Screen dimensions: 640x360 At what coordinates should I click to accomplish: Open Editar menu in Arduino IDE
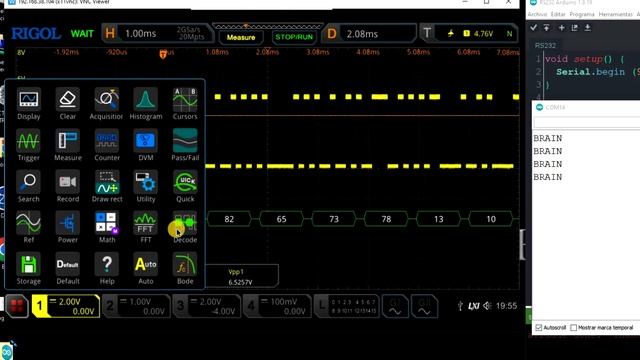[558, 14]
